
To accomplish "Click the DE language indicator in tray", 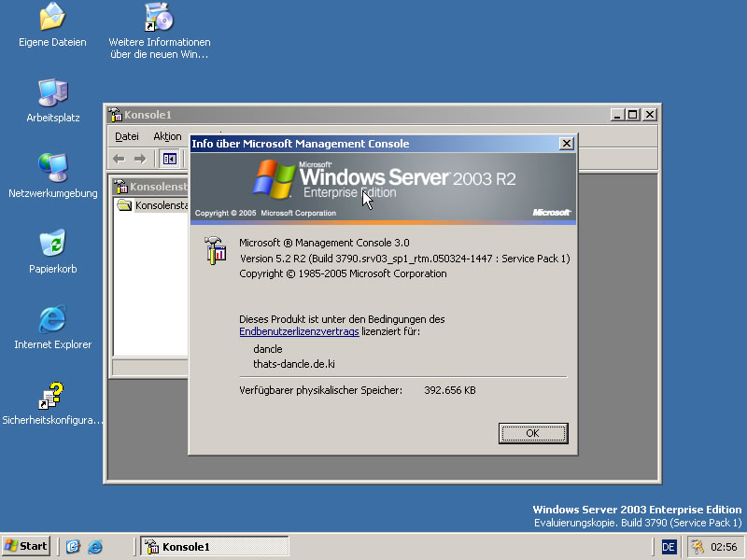I will (x=669, y=547).
